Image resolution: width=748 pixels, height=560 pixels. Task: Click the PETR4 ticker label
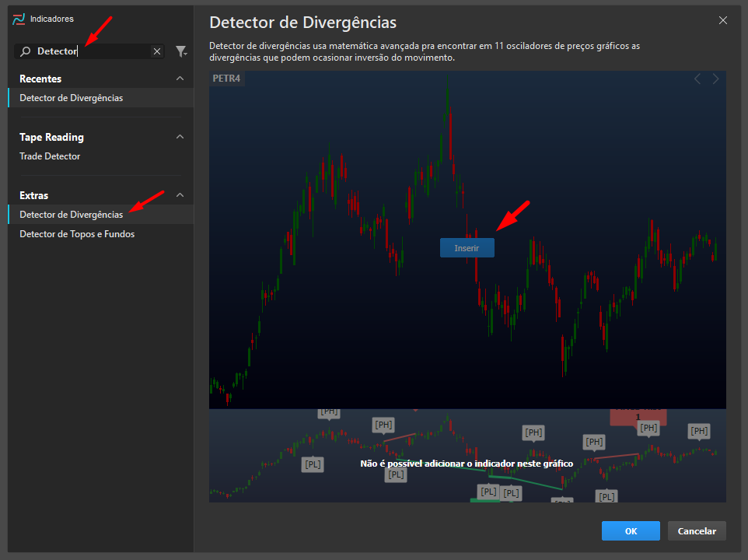(226, 79)
